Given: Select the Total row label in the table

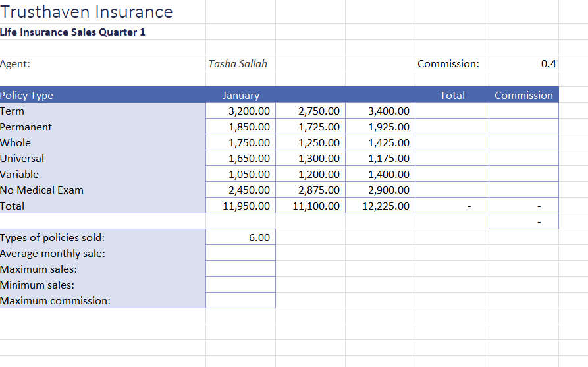Looking at the screenshot, I should tap(103, 206).
